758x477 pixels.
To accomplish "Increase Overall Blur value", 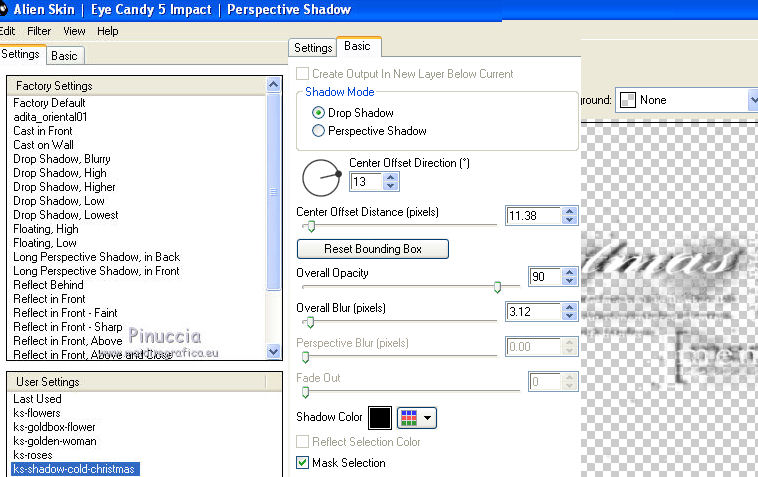I will coord(569,307).
